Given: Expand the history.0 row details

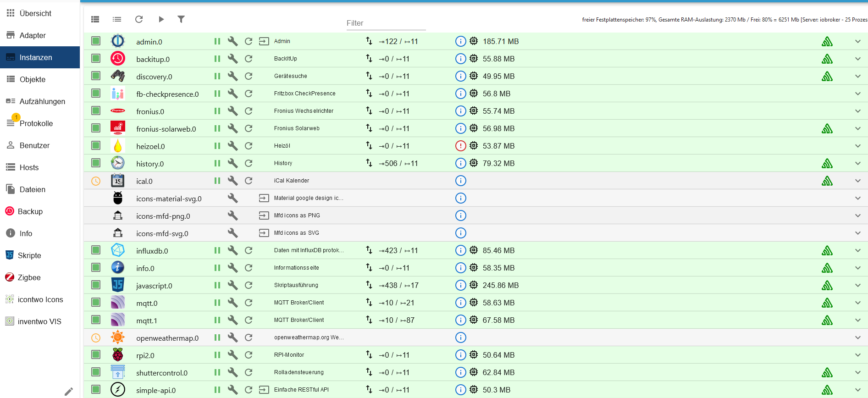Looking at the screenshot, I should tap(858, 163).
